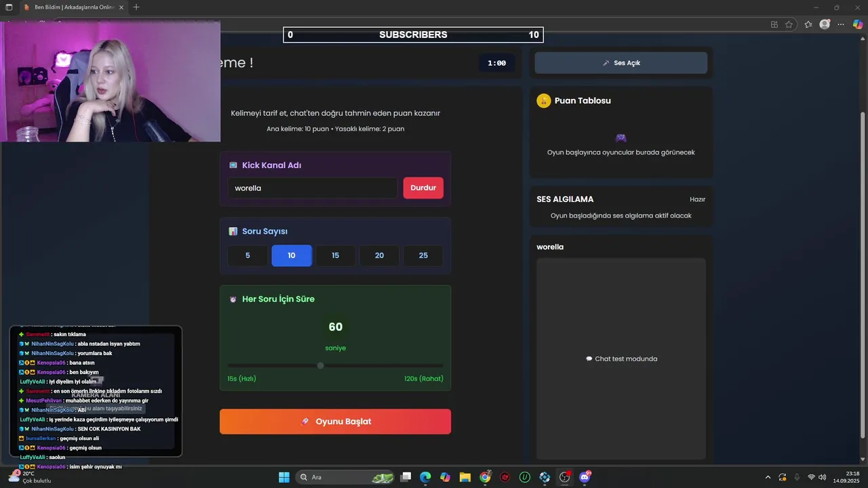Viewport: 868px width, 488px height.
Task: Click the Chat test modunda bubble icon
Action: [x=589, y=359]
